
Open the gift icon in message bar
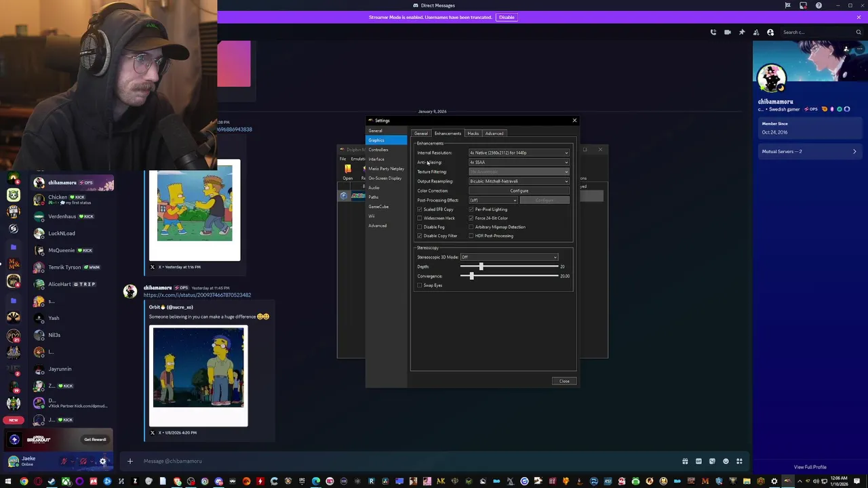(x=685, y=461)
